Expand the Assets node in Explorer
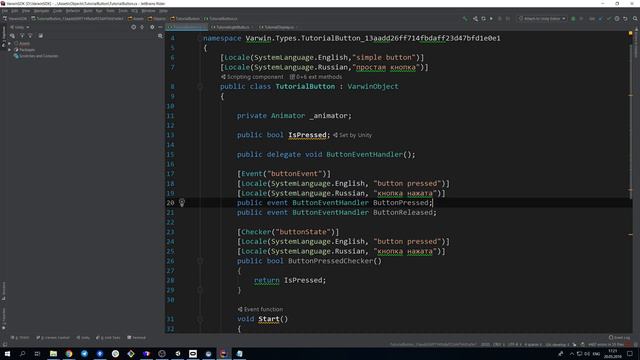Viewport: 640px width, 360px height. tap(9, 43)
